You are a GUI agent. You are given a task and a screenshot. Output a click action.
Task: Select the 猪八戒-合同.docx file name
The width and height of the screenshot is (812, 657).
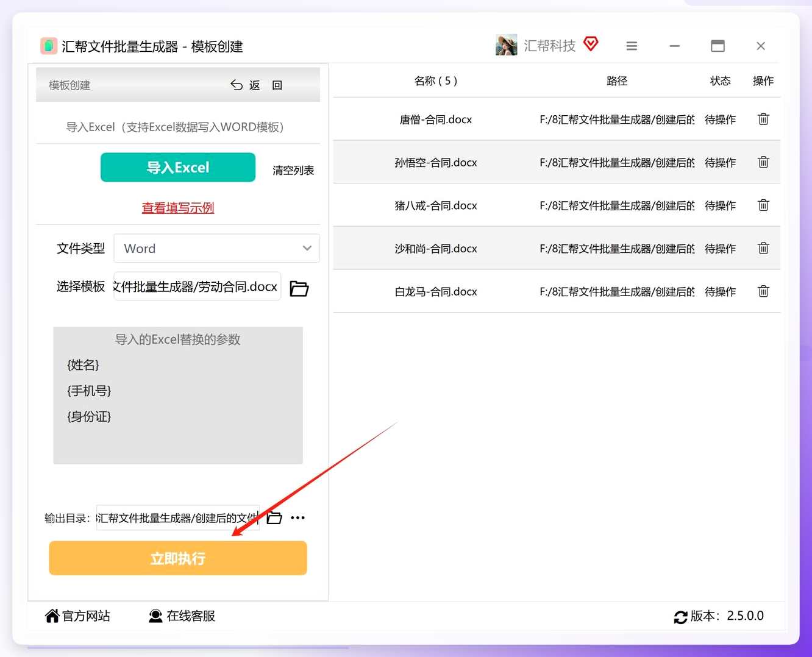click(436, 205)
